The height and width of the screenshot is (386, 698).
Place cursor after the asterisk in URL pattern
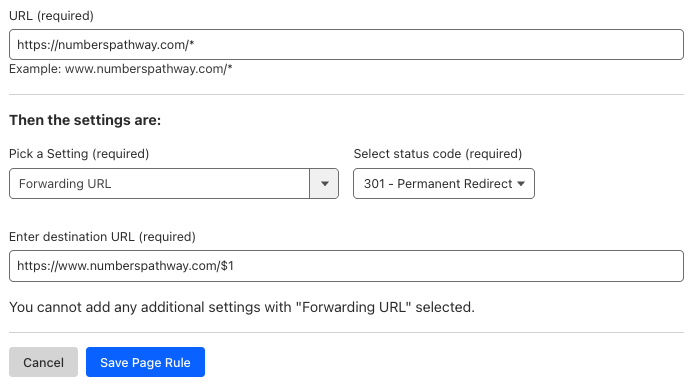[x=195, y=45]
